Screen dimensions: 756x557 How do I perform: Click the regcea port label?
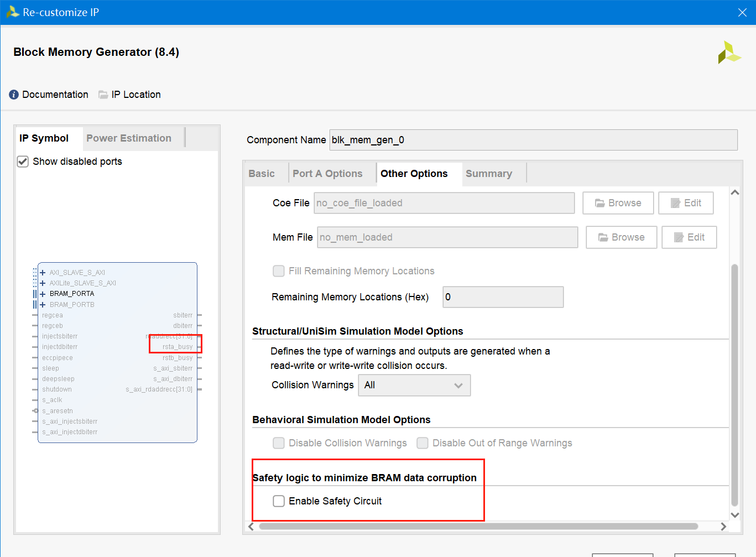pos(53,315)
